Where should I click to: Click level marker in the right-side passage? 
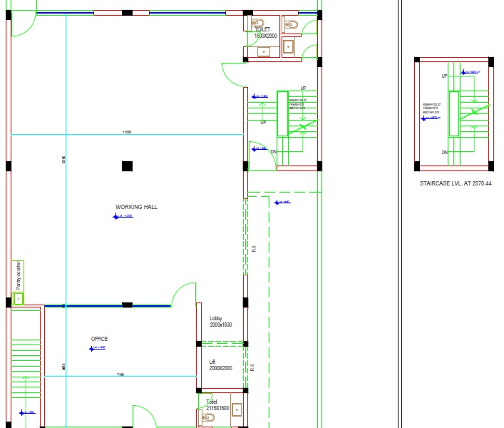(x=282, y=203)
